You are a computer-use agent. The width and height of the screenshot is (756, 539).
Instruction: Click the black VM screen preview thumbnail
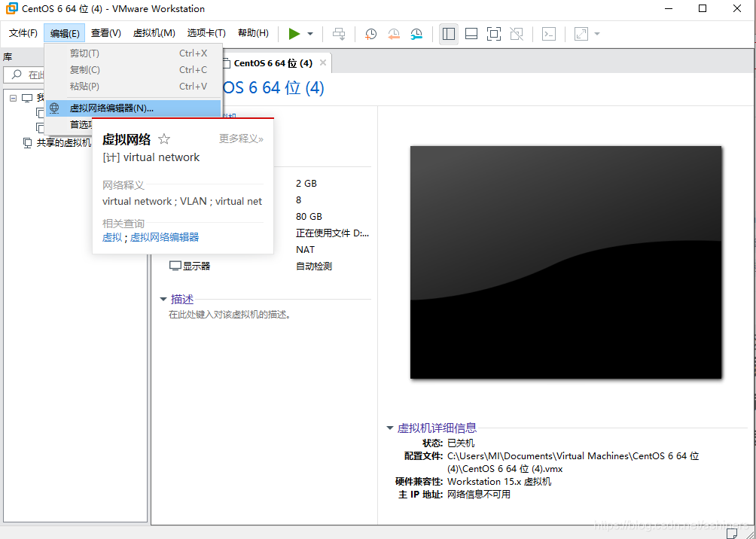point(565,262)
